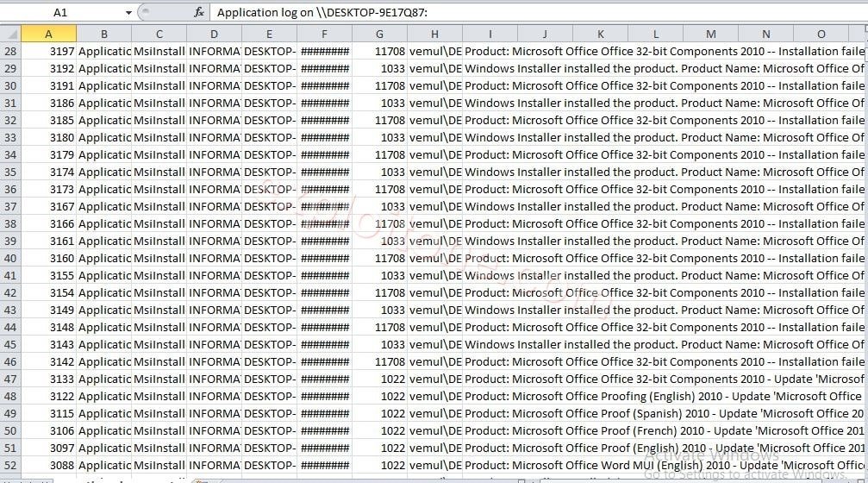Click cell containing 3155
868x483 pixels.
tap(49, 276)
